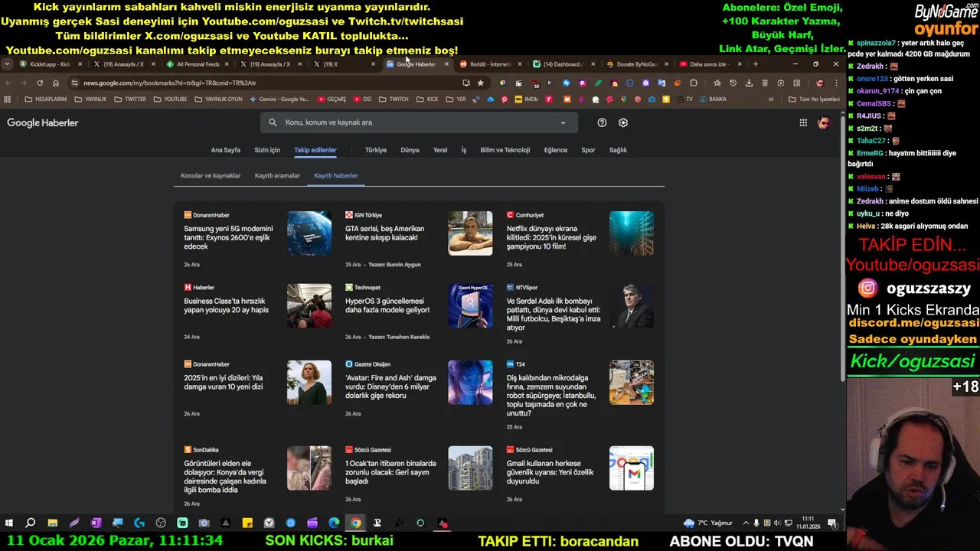The width and height of the screenshot is (980, 551).
Task: Expand the tab search chevron
Action: (x=7, y=64)
